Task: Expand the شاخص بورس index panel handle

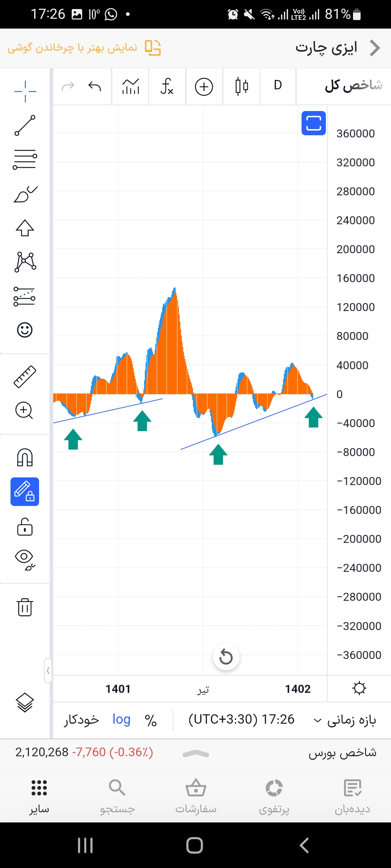Action: pos(196,754)
